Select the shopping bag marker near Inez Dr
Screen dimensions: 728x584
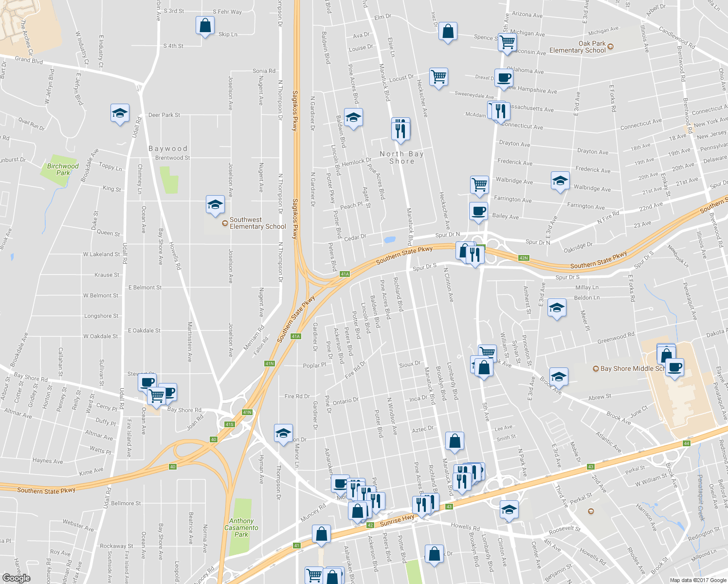448,32
